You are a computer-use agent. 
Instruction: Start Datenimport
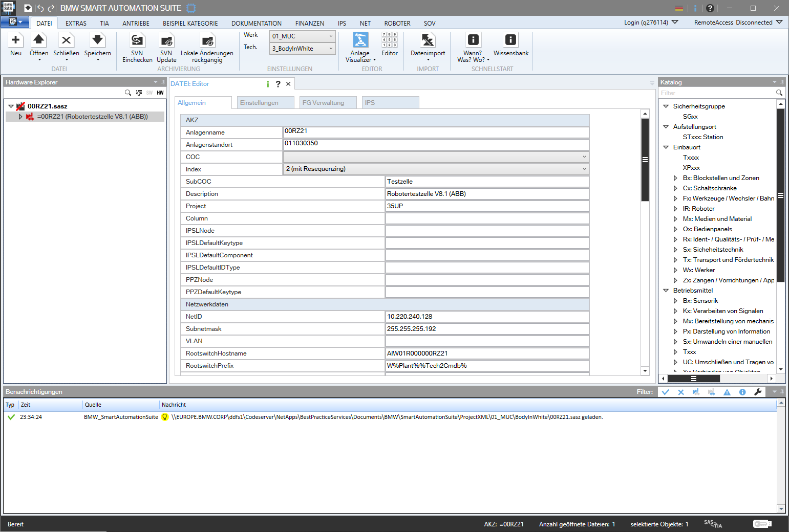pos(428,47)
